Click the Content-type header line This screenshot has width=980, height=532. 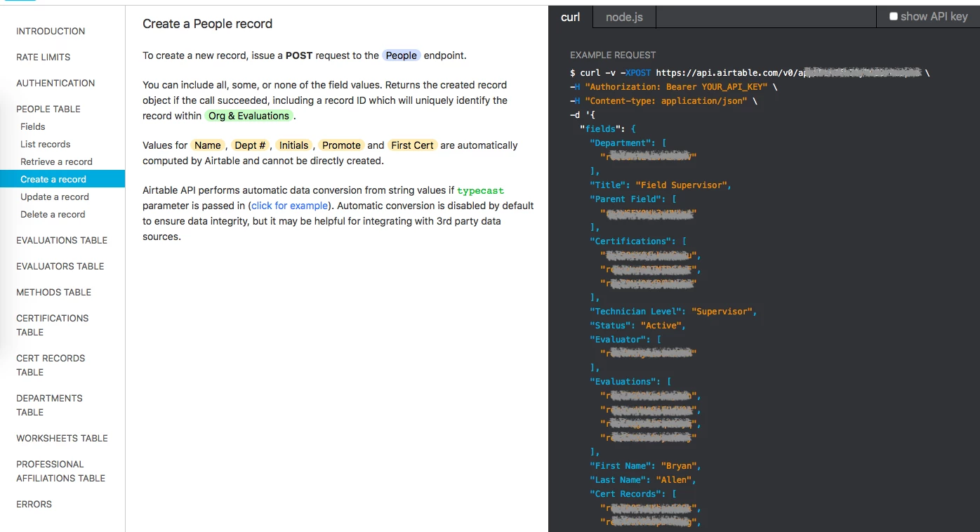point(663,101)
